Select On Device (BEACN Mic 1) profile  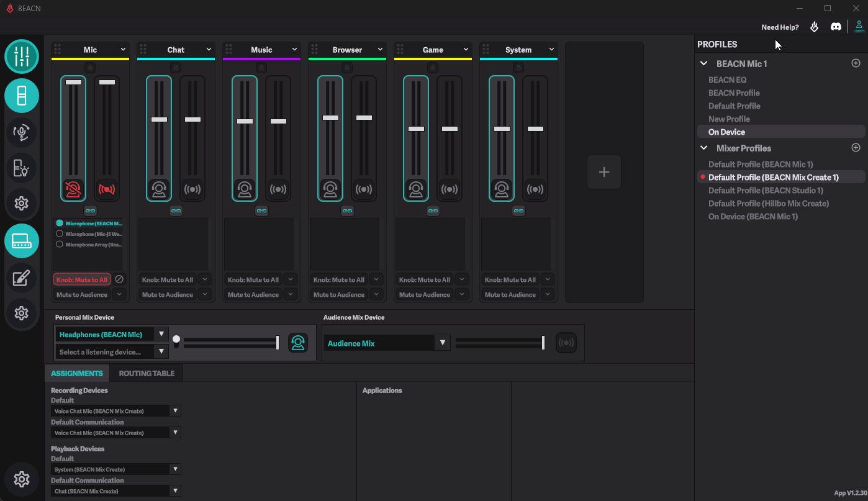pyautogui.click(x=753, y=216)
